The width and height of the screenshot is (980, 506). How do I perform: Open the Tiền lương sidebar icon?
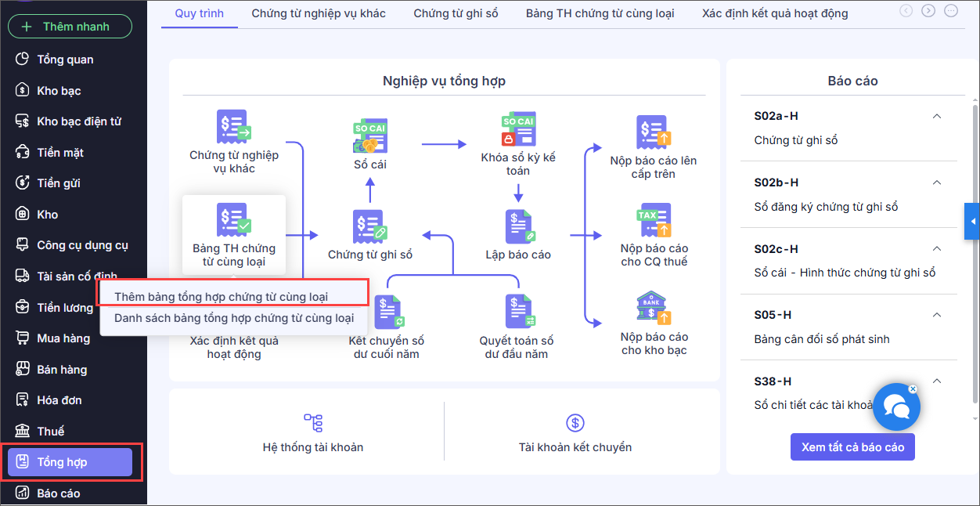23,307
